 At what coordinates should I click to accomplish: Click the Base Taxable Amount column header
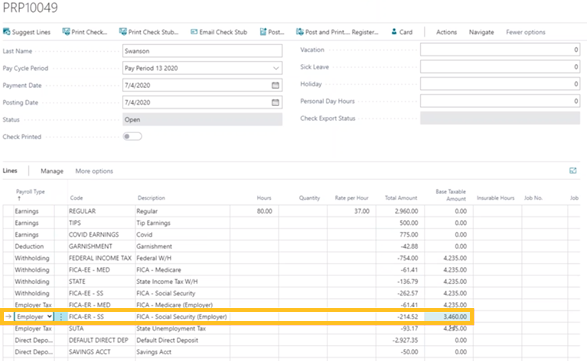(451, 195)
